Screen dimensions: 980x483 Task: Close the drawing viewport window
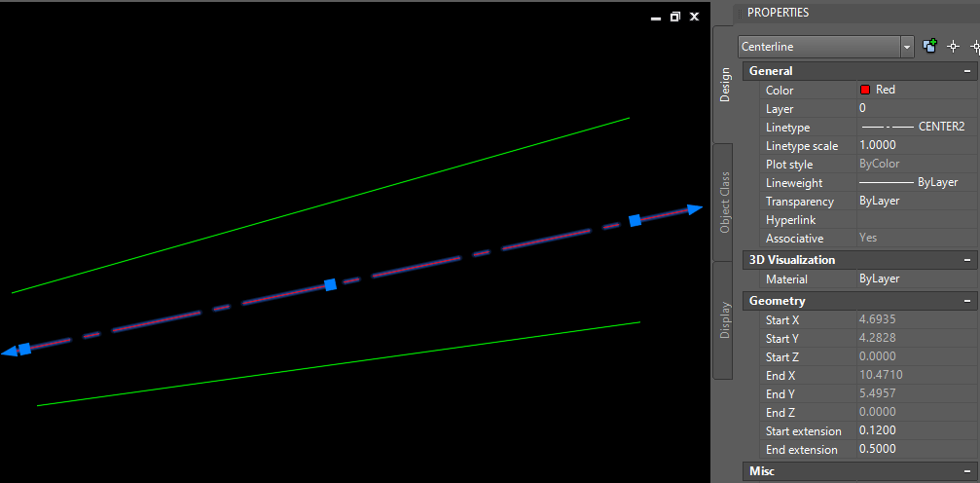(695, 17)
